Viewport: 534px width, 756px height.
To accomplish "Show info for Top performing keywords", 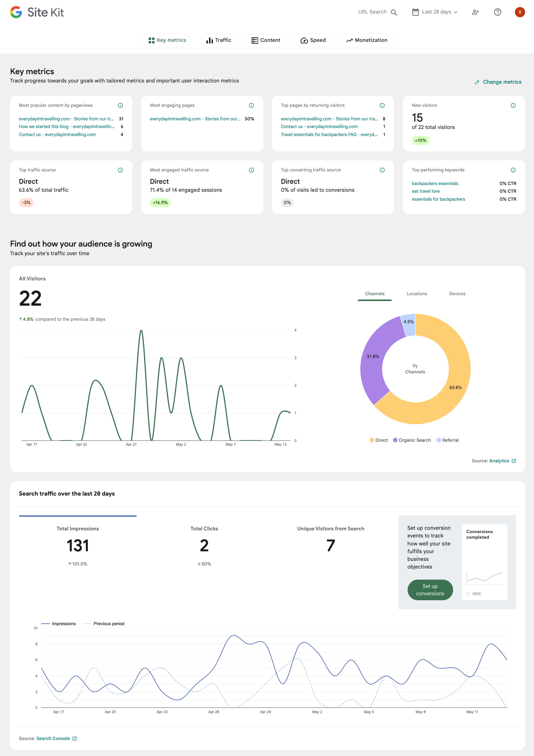I will pos(513,170).
